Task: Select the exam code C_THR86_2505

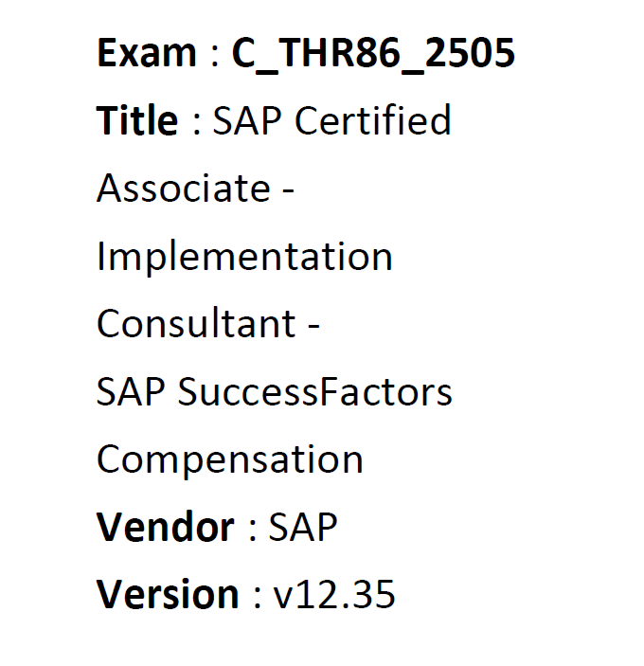Action: 373,54
